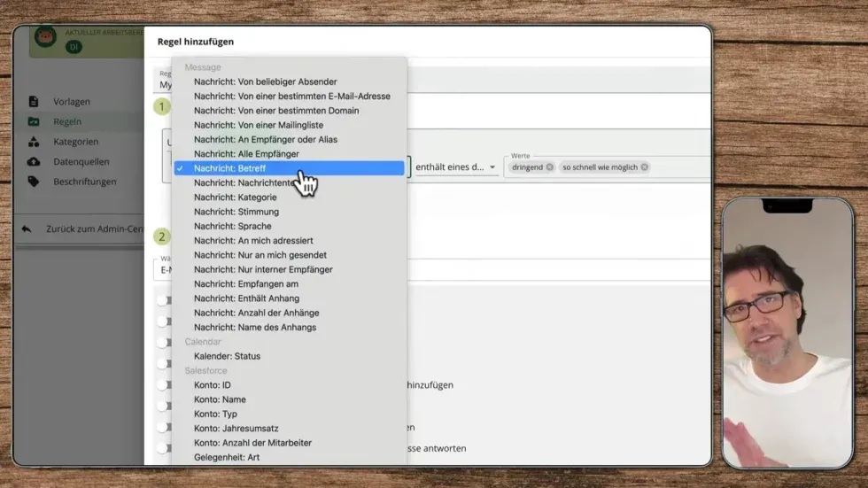
Task: Click the Kategorien shapes icon
Action: (x=34, y=142)
